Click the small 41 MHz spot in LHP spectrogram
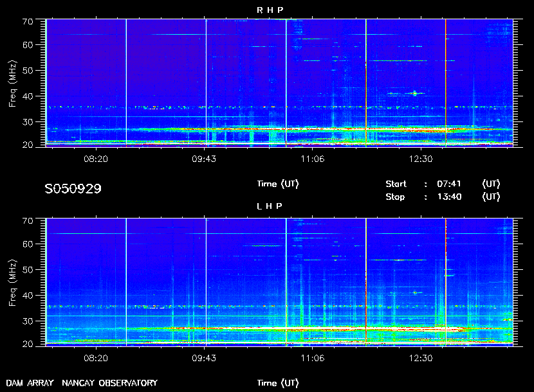Screen dimensions: 534x392 click(x=415, y=292)
